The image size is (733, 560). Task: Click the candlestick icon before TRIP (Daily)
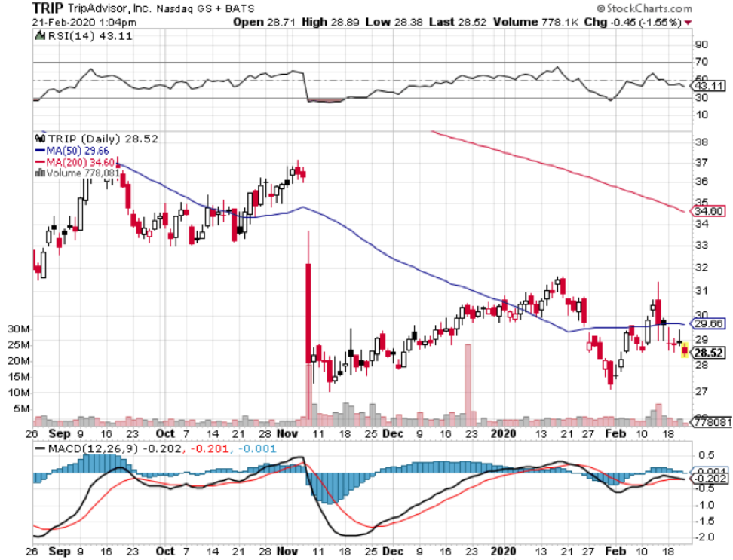pos(40,139)
